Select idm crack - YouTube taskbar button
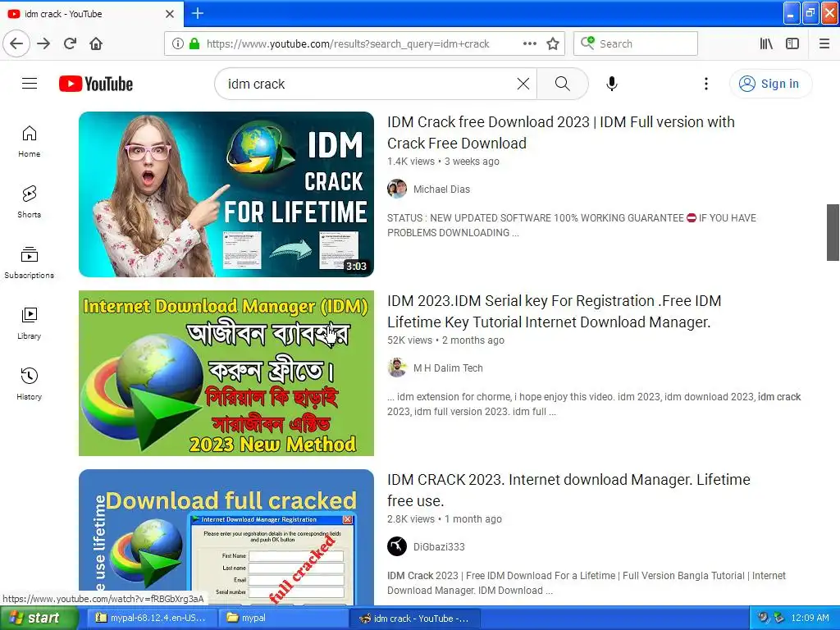Screen dimensions: 840x630 pyautogui.click(x=414, y=619)
